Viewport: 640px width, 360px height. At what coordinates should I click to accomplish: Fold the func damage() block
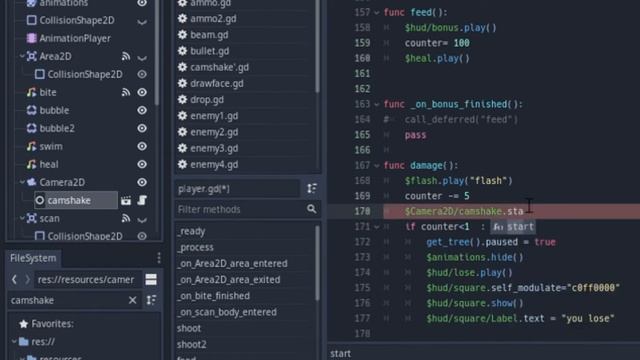pyautogui.click(x=377, y=166)
